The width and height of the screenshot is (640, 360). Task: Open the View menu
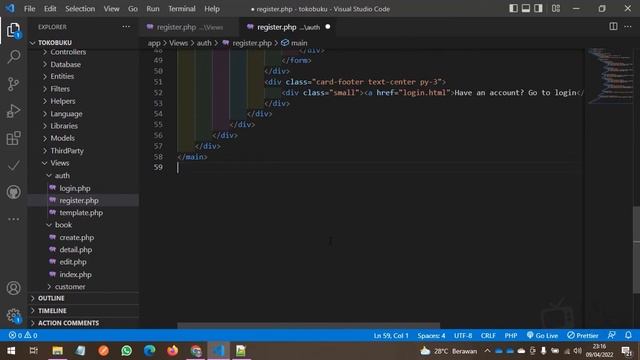click(111, 9)
